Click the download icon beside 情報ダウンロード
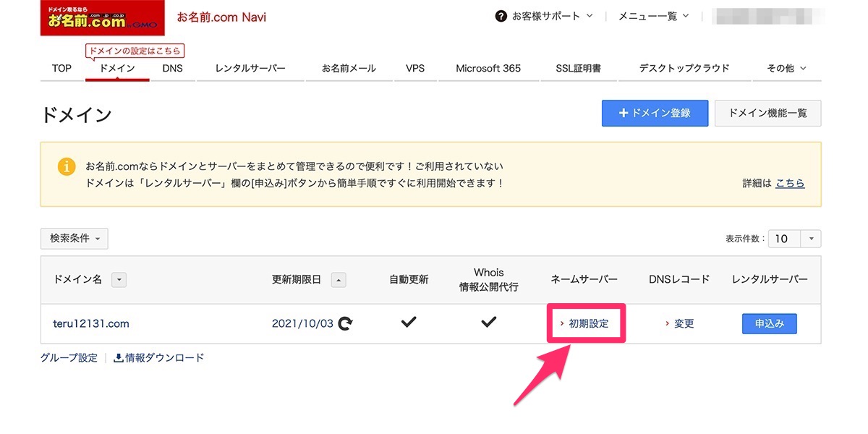This screenshot has width=868, height=434. click(119, 357)
